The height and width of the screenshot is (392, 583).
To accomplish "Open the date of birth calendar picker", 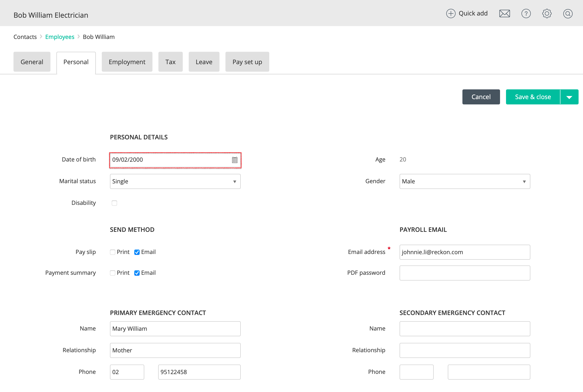I will pyautogui.click(x=235, y=160).
